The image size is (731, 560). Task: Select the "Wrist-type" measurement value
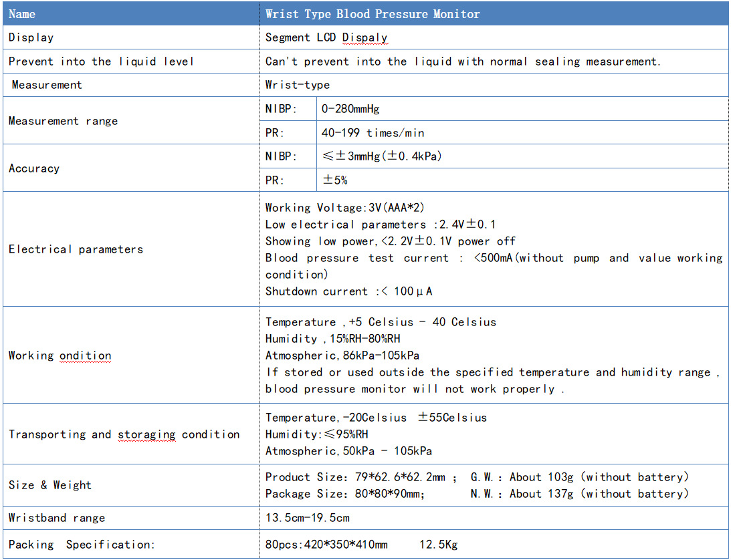[x=298, y=85]
